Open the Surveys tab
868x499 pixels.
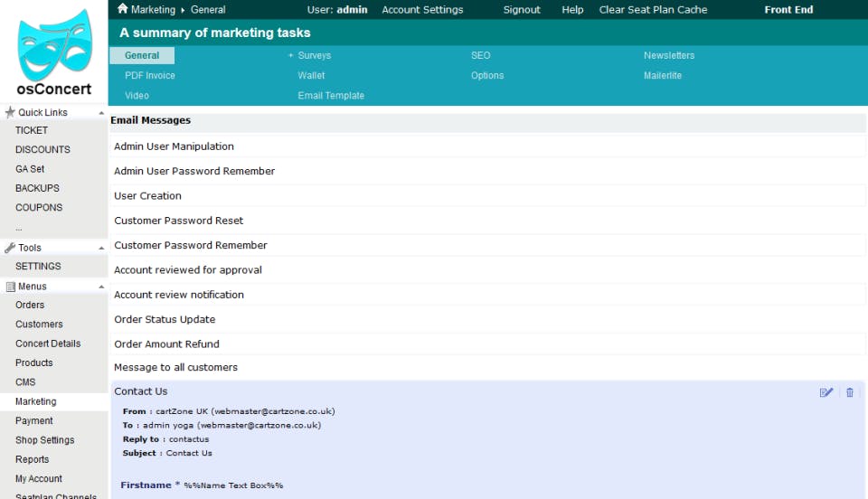[314, 55]
